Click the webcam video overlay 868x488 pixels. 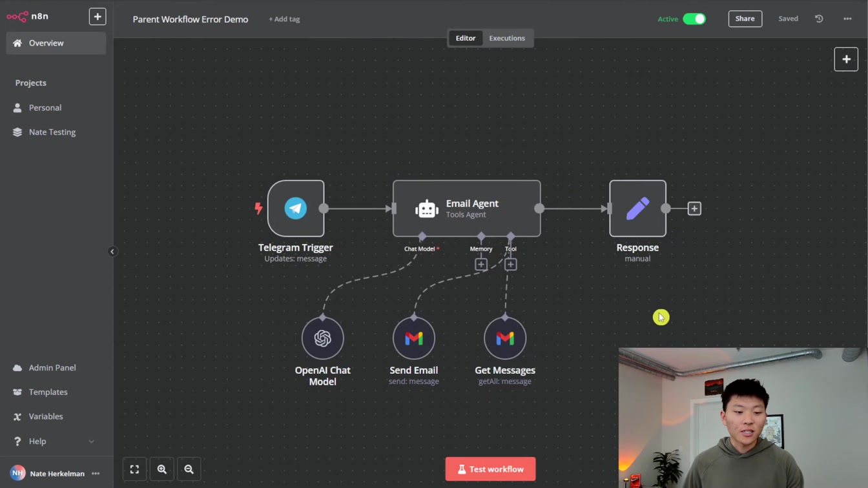coord(743,418)
